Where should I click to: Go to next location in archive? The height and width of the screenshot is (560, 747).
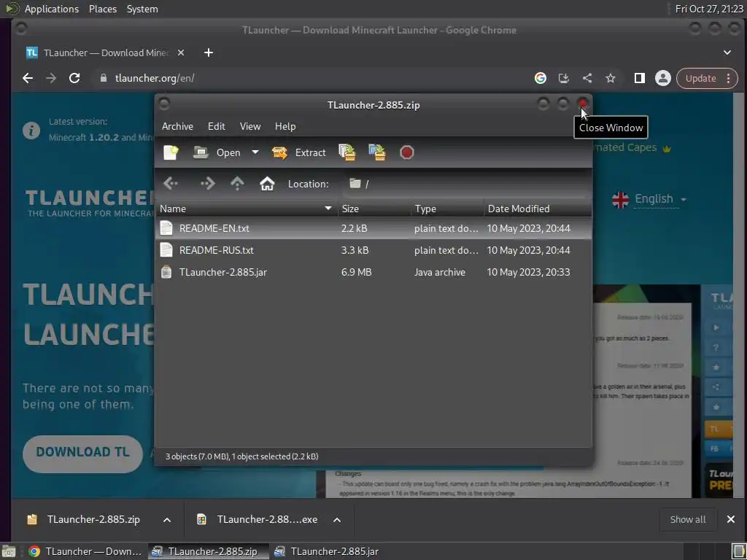pos(208,183)
